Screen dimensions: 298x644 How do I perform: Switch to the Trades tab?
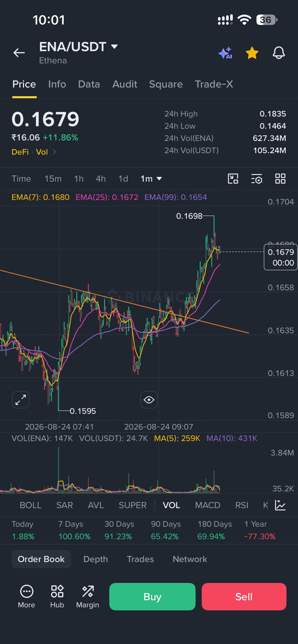tap(140, 559)
